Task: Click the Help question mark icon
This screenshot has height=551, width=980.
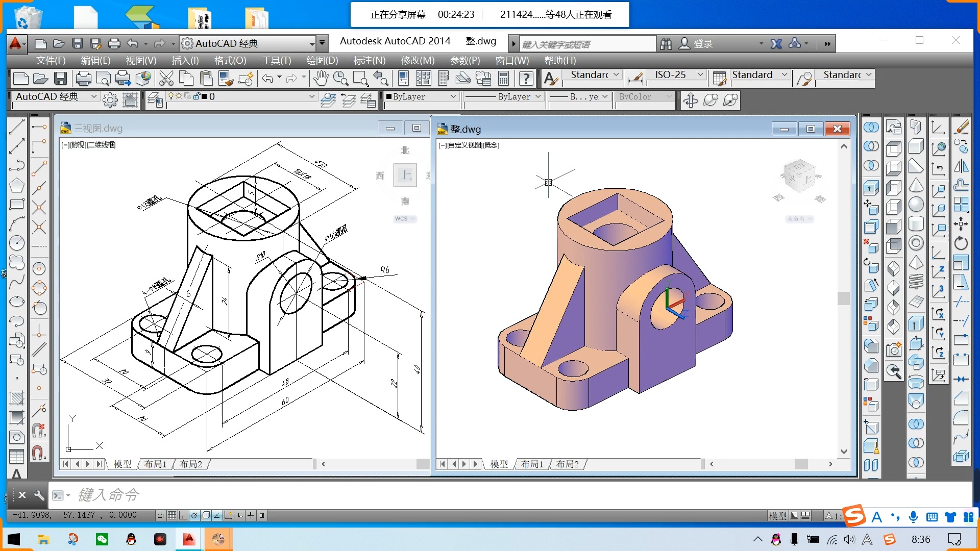Action: click(526, 79)
